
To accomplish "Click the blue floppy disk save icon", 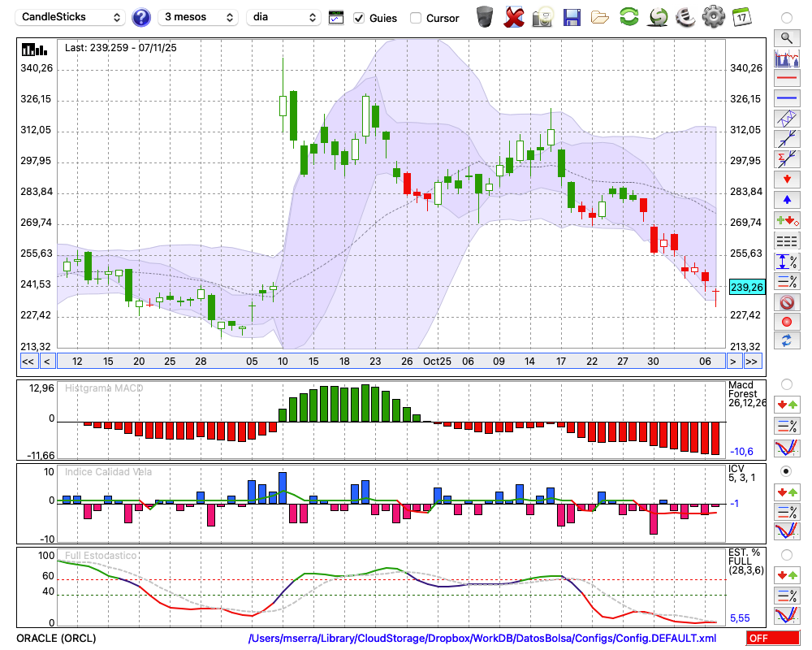I will pos(572,17).
